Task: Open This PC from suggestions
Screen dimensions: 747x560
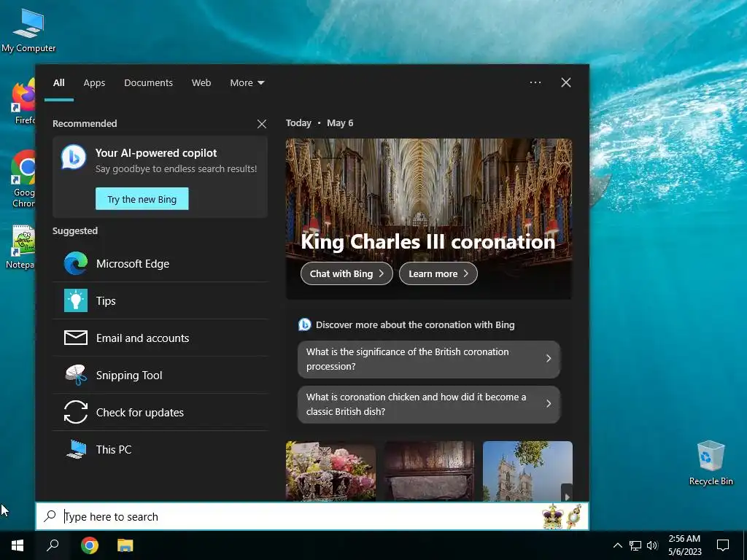Action: pos(160,449)
